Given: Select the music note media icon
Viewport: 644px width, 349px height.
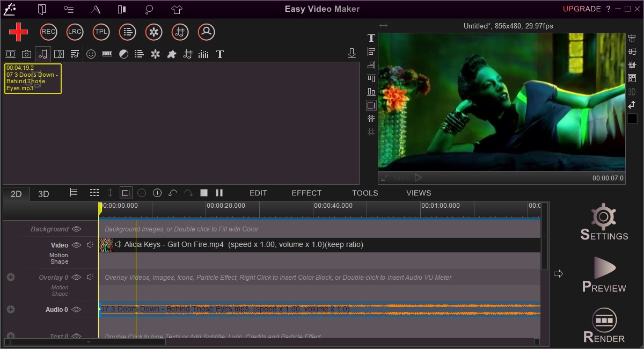Looking at the screenshot, I should (42, 54).
